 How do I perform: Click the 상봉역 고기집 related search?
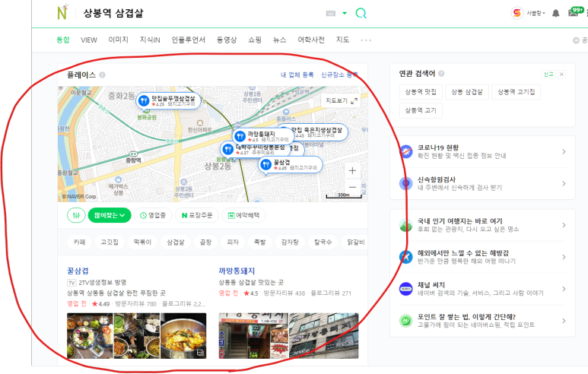point(516,92)
